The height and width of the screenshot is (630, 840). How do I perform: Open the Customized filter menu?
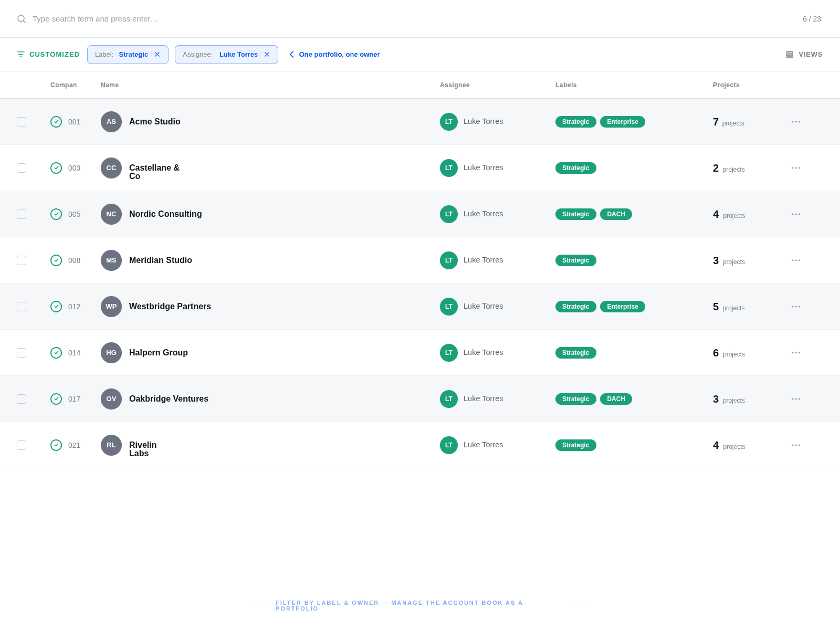coord(48,55)
